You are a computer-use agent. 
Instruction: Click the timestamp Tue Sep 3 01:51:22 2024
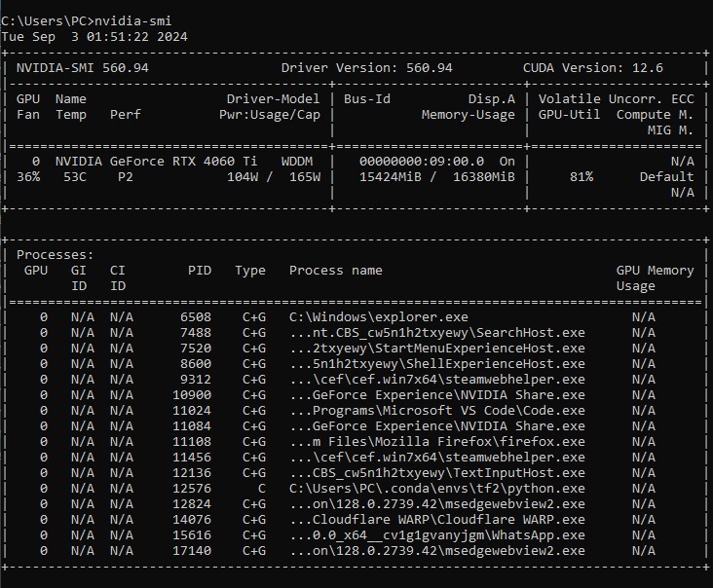94,36
